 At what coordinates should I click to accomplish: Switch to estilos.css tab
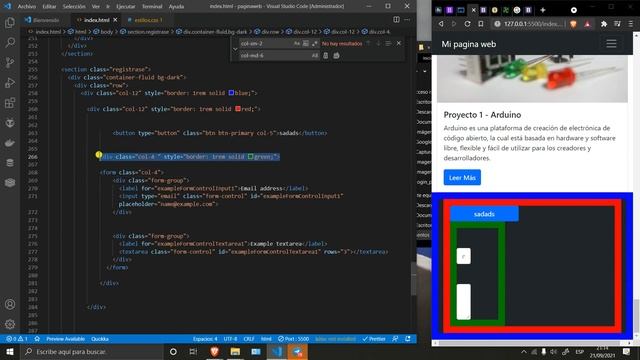(x=148, y=20)
